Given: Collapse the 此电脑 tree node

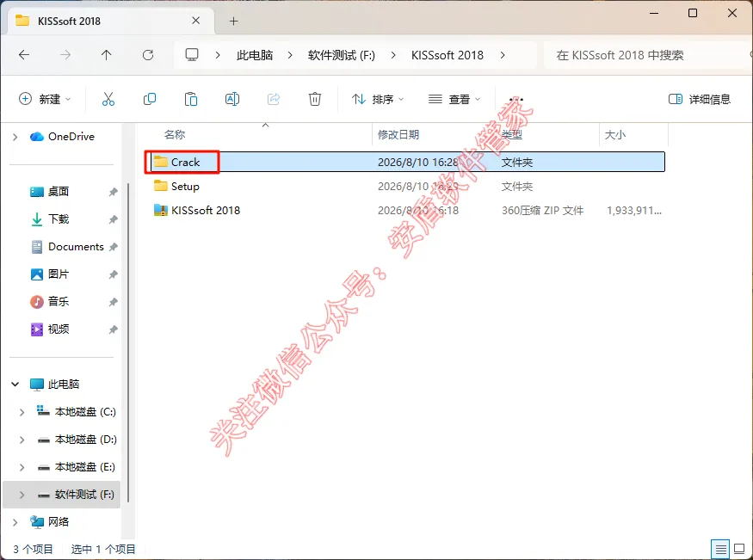Looking at the screenshot, I should pyautogui.click(x=15, y=384).
